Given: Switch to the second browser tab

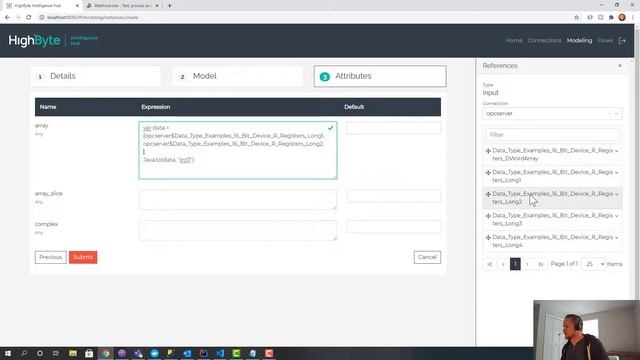Looking at the screenshot, I should point(121,6).
